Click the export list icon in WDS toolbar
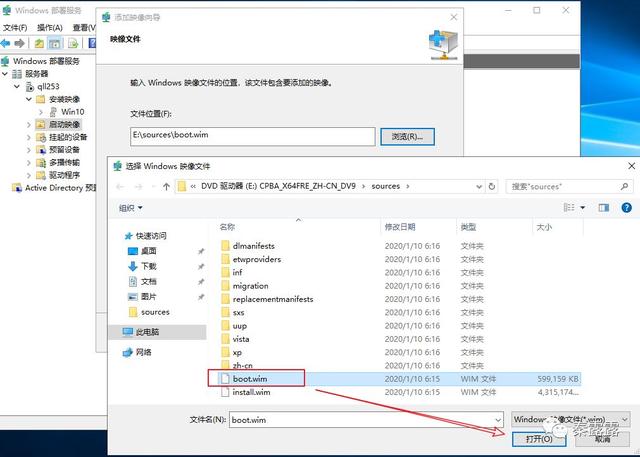The width and height of the screenshot is (640, 457). (x=73, y=43)
